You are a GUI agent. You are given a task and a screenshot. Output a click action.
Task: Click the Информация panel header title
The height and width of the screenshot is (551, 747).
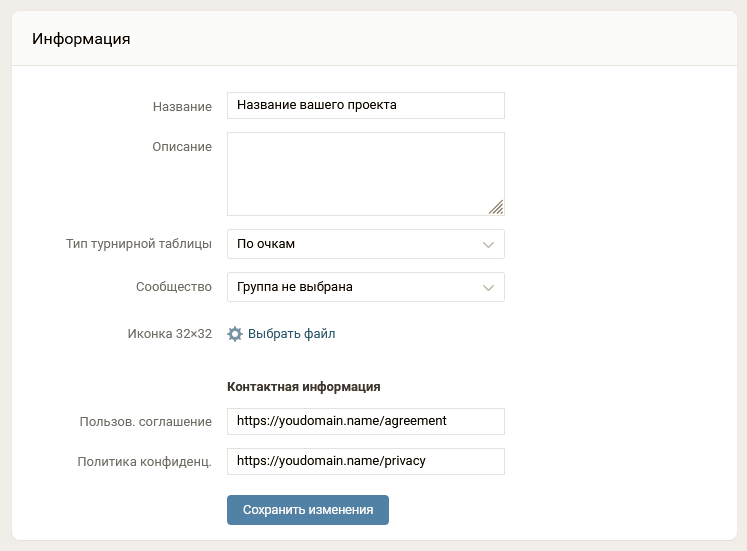pyautogui.click(x=81, y=39)
